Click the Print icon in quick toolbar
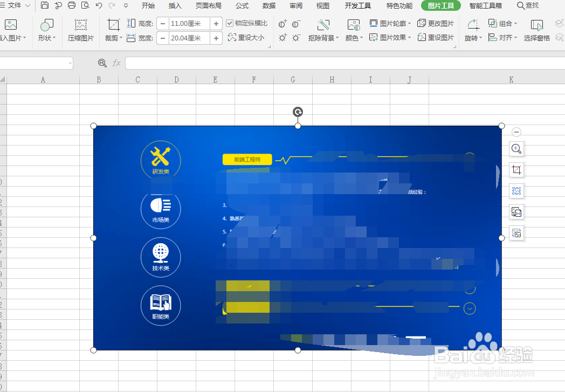 (72, 5)
